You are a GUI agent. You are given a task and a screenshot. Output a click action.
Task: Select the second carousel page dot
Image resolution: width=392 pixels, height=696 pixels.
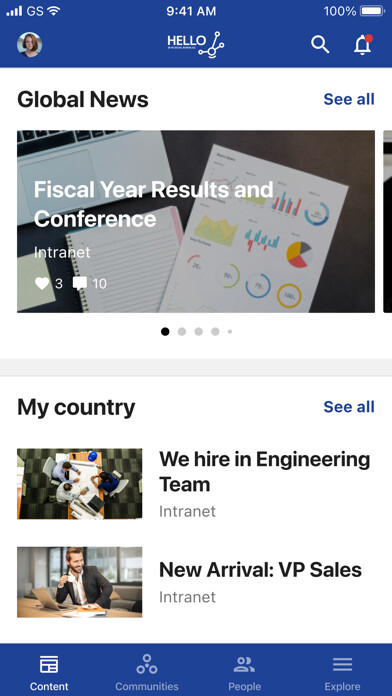pos(182,332)
